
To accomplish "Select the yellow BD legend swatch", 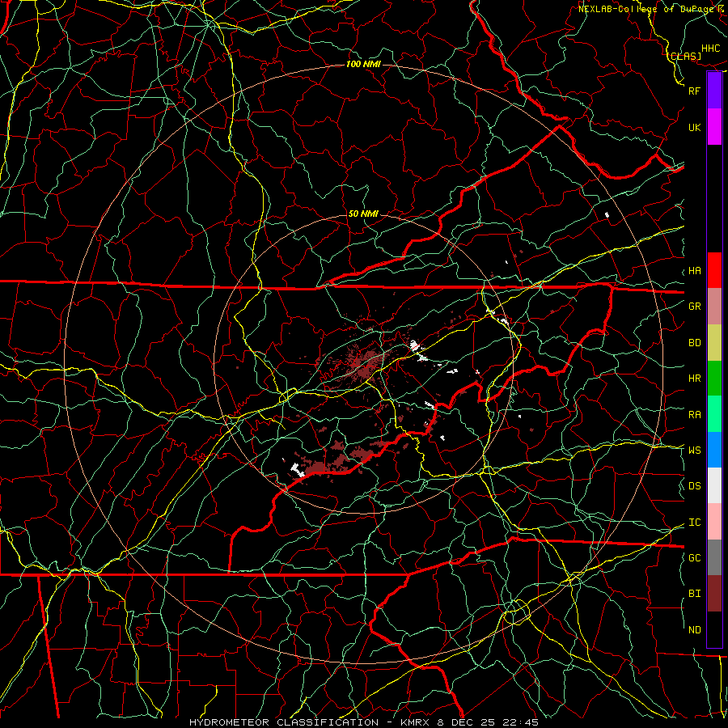I will (x=714, y=342).
